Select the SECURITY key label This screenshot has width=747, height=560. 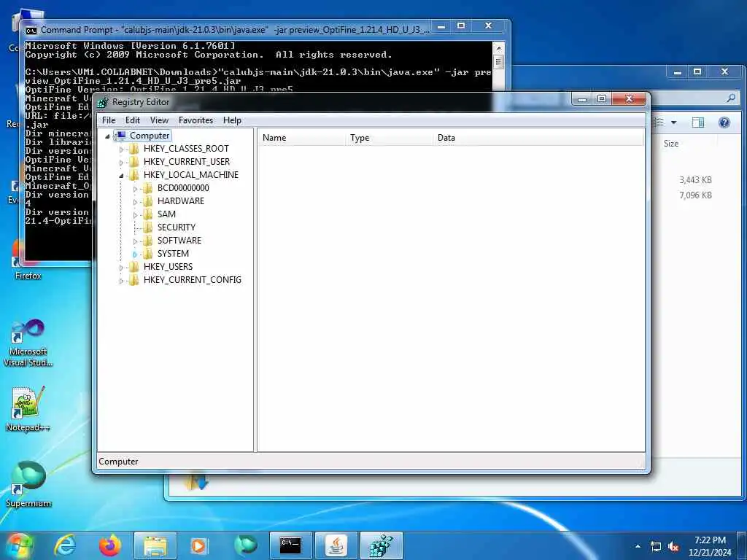tap(177, 227)
